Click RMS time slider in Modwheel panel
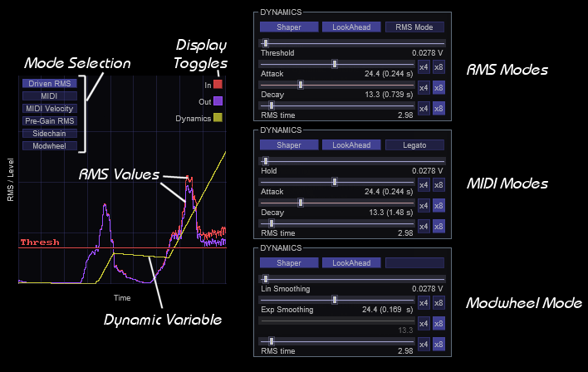 [x=336, y=341]
